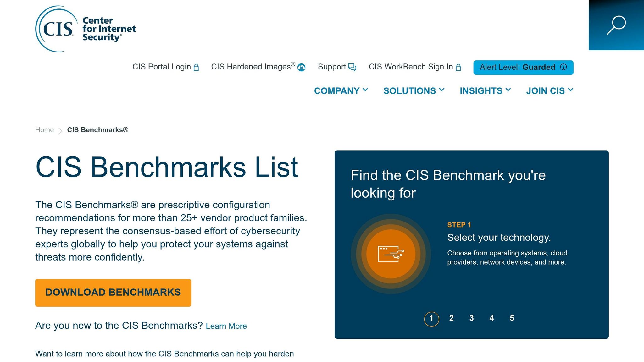Follow the Learn More link
Screen dimensions: 644x362
point(226,326)
